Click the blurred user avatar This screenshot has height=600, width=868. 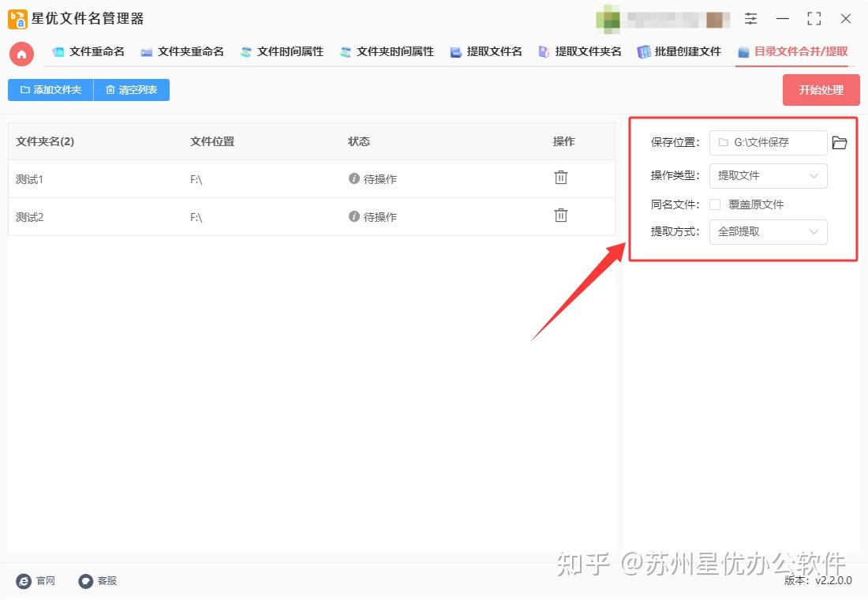pos(608,19)
